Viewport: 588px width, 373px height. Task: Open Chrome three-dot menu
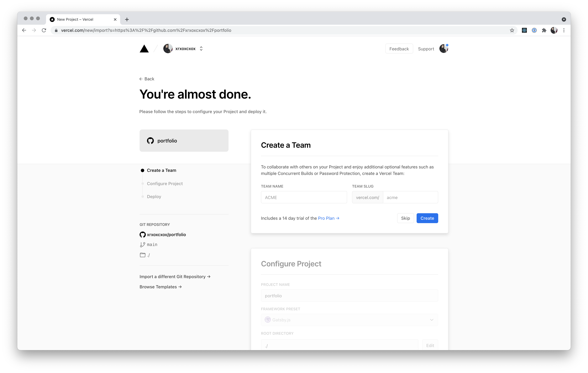point(564,30)
